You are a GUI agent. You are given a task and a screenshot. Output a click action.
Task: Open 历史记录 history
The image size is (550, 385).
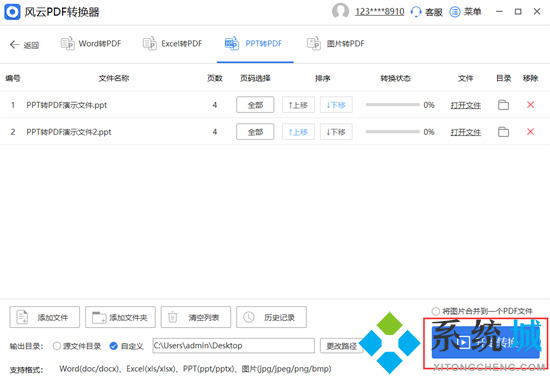coord(271,317)
